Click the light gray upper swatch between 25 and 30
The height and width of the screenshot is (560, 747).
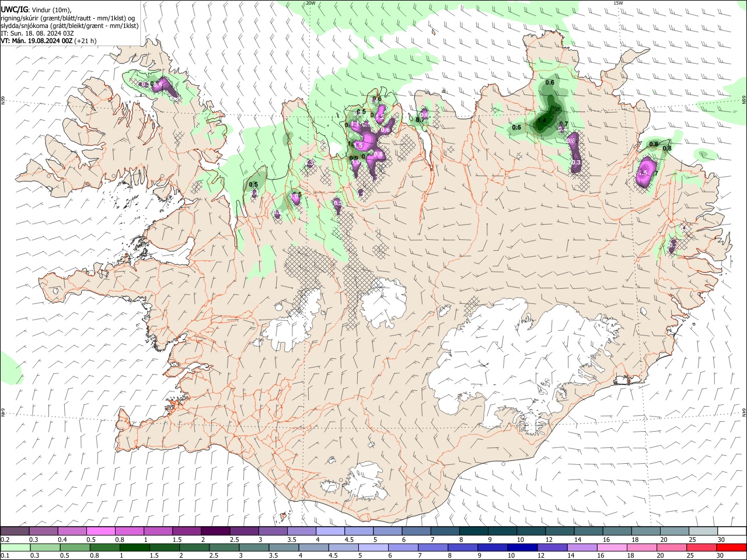[703, 531]
